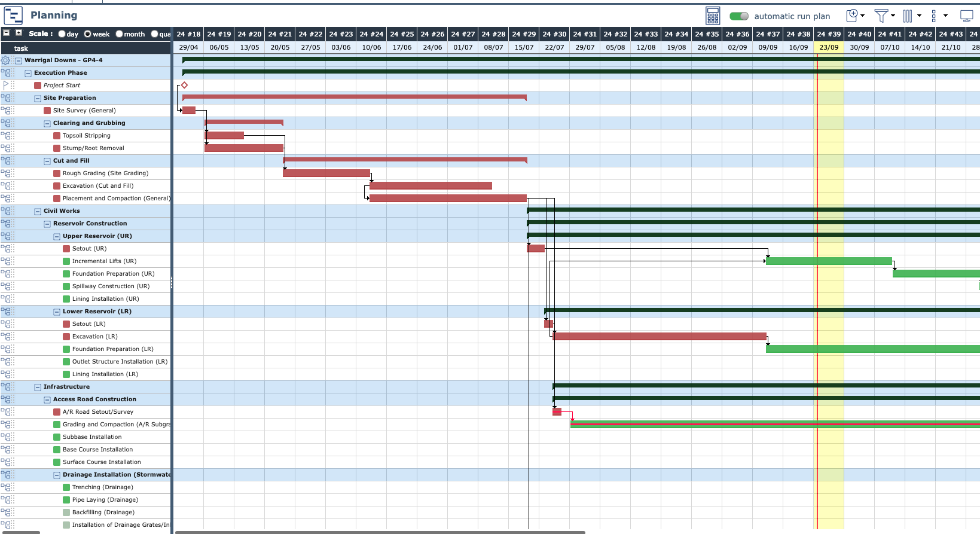Viewport: 980px width, 534px height.
Task: Collapse the Site Preparation group
Action: click(38, 98)
